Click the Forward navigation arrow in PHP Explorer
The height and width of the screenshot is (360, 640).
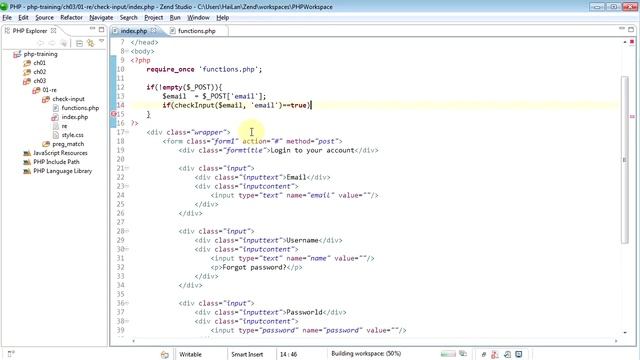pos(51,43)
